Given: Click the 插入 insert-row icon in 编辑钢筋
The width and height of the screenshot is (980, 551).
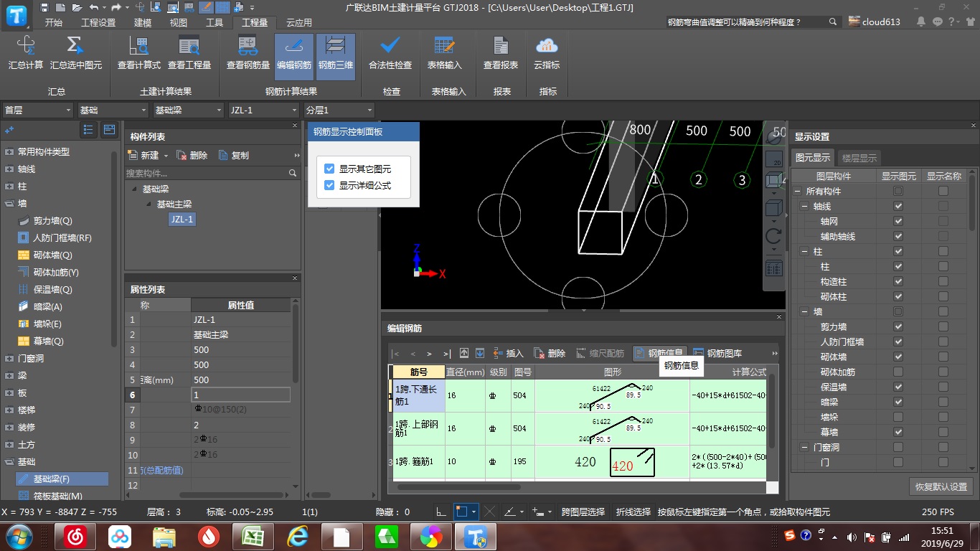Looking at the screenshot, I should [508, 353].
